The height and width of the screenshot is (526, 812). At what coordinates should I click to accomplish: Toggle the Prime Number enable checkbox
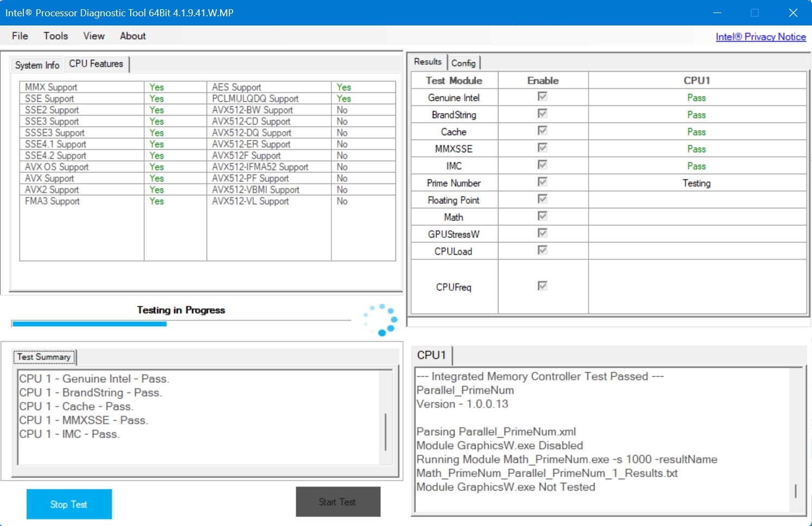(542, 182)
